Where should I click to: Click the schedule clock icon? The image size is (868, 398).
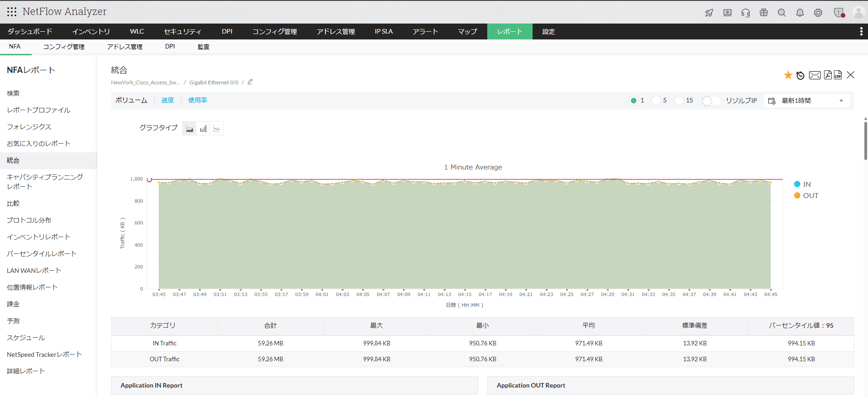click(x=800, y=75)
